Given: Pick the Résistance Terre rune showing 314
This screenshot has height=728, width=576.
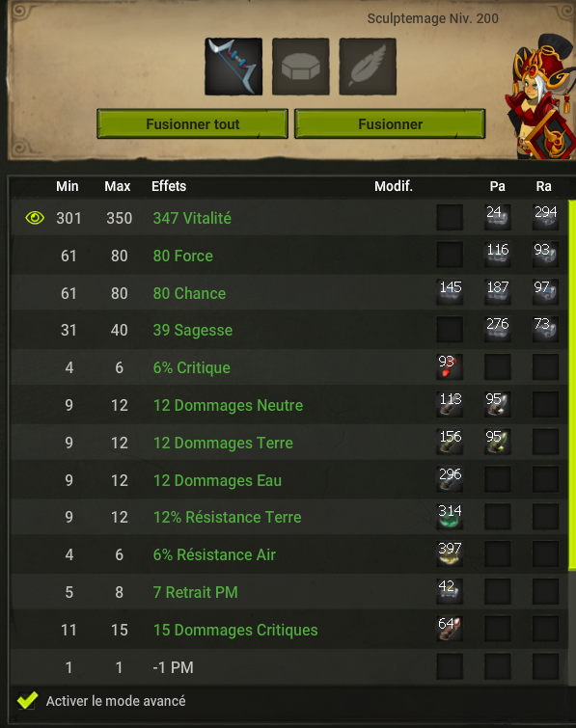Looking at the screenshot, I should coord(450,516).
